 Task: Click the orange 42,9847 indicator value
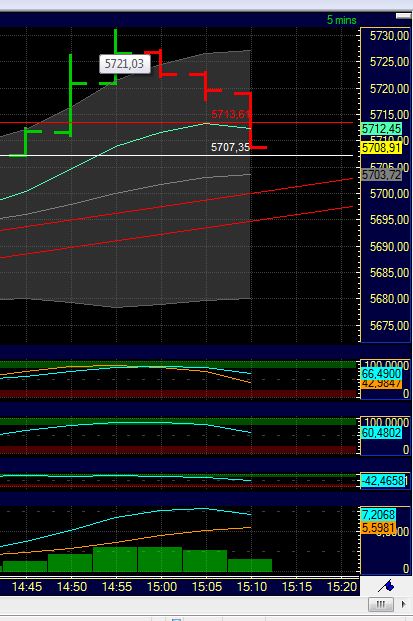[x=381, y=383]
